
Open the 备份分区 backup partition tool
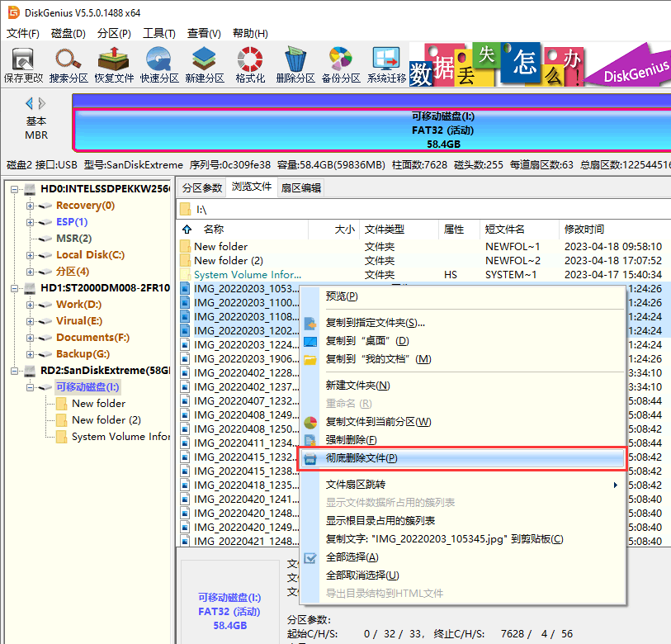pos(341,64)
